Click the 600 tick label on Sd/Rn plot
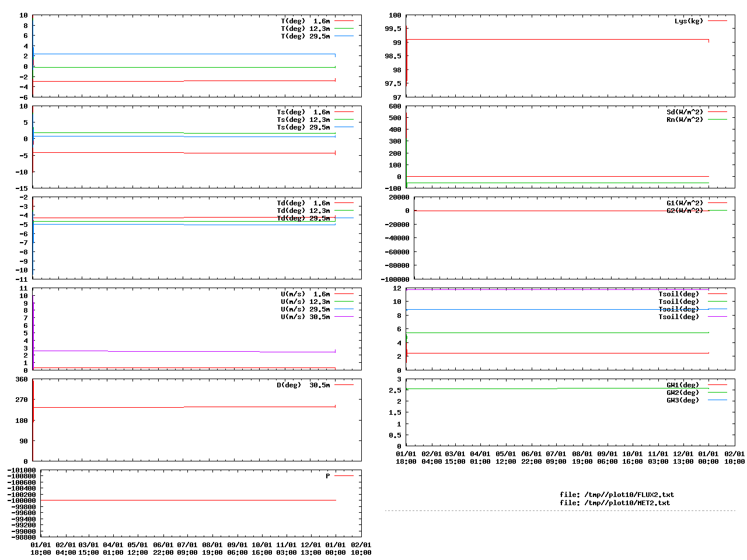 (x=395, y=106)
